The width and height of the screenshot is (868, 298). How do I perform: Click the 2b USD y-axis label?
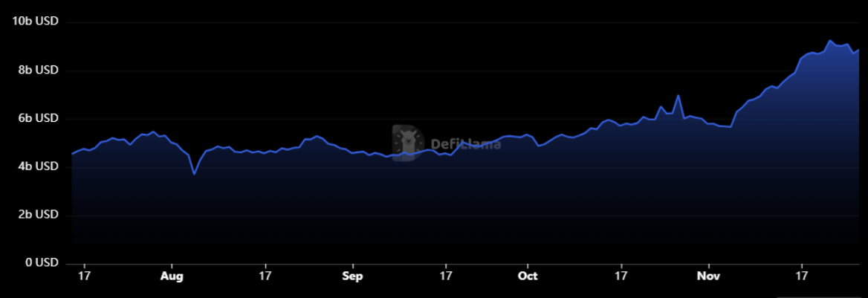pyautogui.click(x=37, y=215)
